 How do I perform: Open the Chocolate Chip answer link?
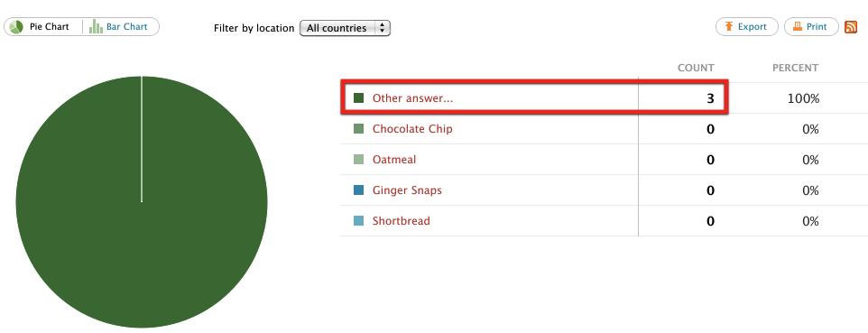412,129
